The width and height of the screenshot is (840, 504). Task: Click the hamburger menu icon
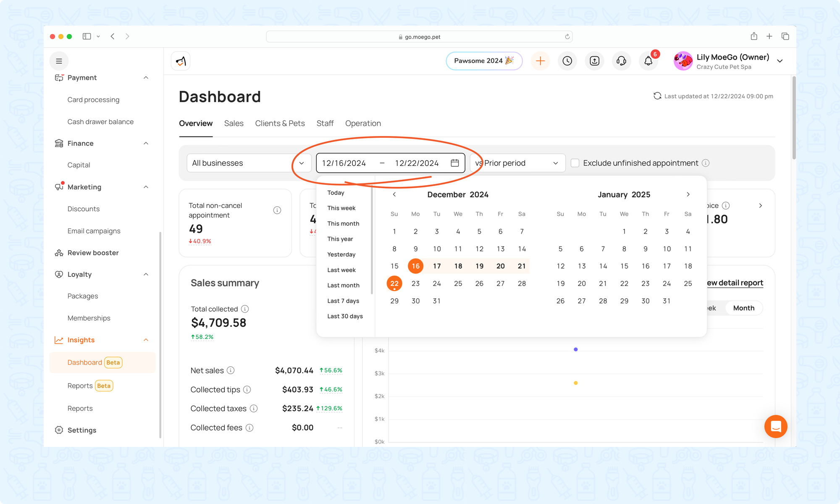click(59, 61)
